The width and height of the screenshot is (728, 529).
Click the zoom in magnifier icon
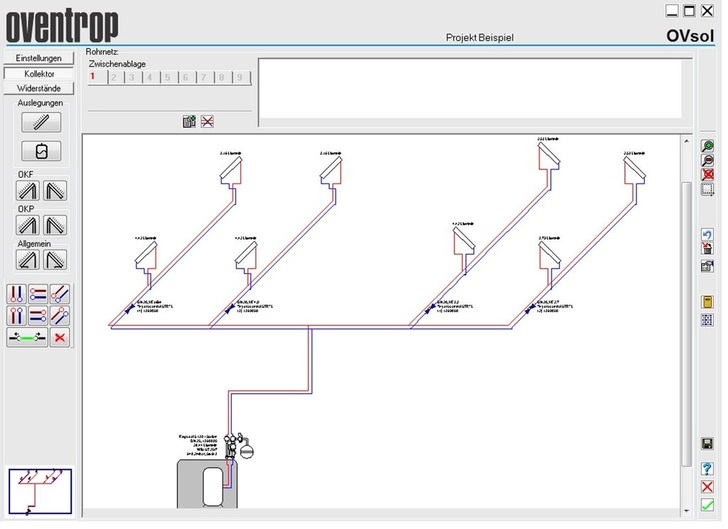[708, 145]
